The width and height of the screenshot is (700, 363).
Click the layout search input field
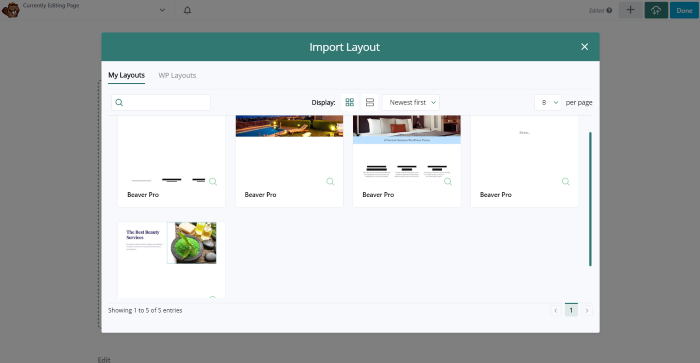[x=161, y=103]
